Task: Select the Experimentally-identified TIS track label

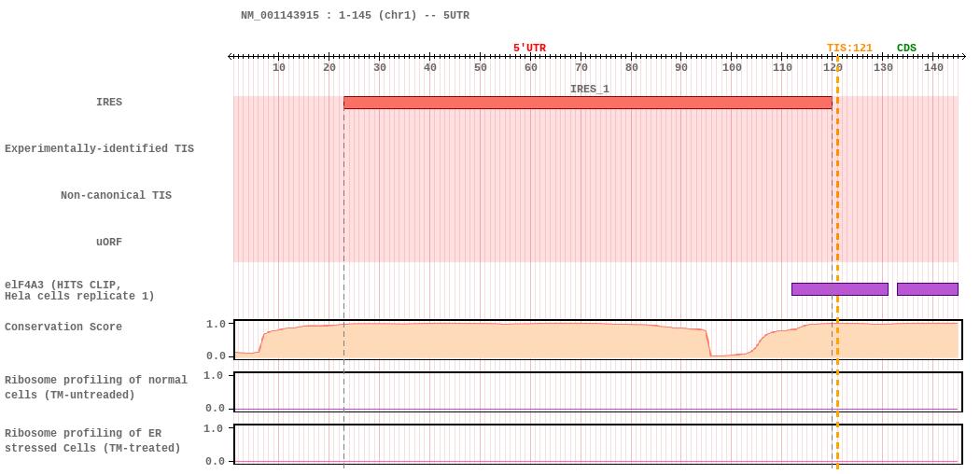Action: click(x=99, y=148)
